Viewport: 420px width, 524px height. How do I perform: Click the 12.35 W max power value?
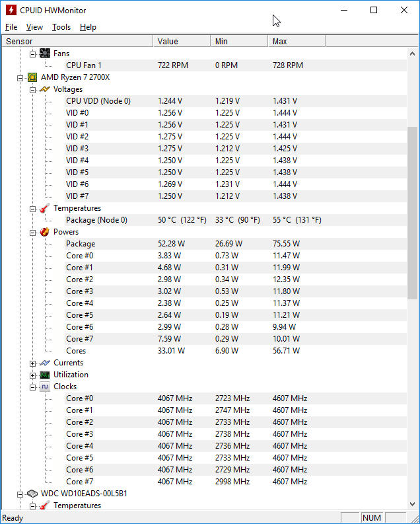pyautogui.click(x=286, y=280)
